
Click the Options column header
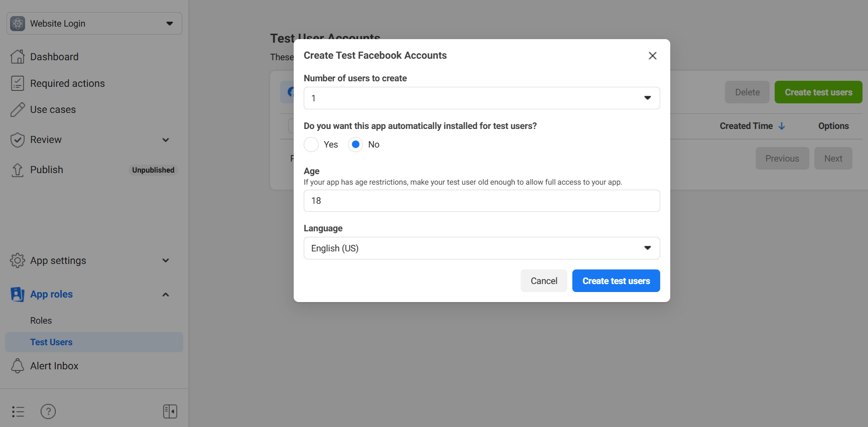click(833, 126)
